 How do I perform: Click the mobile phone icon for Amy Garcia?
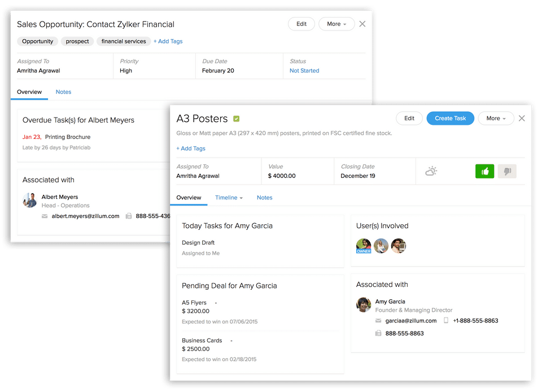[446, 321]
